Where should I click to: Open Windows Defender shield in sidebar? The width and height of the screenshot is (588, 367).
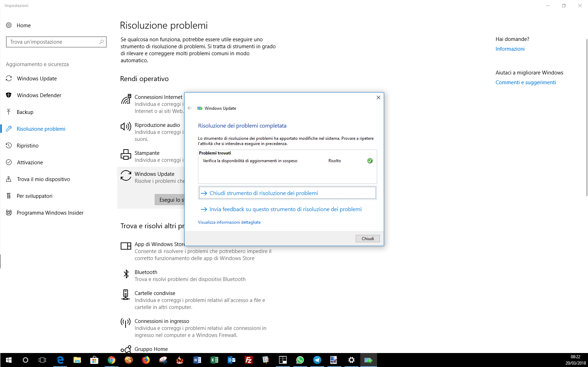pos(9,95)
